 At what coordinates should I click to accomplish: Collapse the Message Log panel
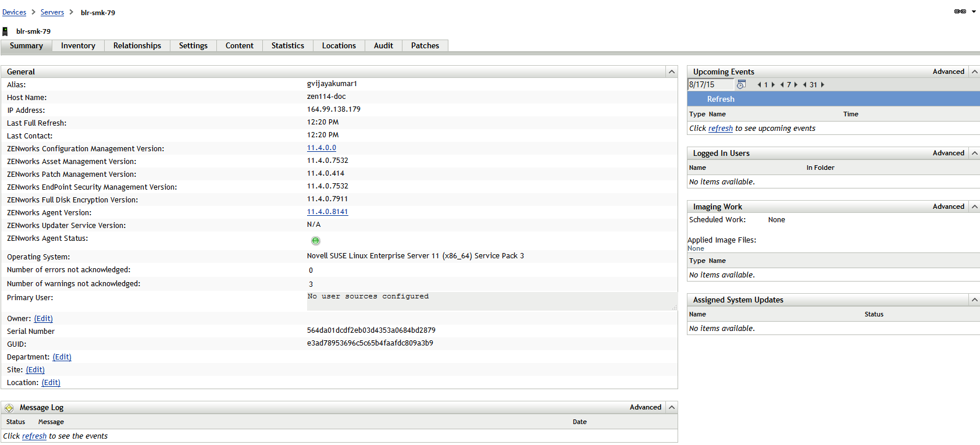(x=672, y=407)
